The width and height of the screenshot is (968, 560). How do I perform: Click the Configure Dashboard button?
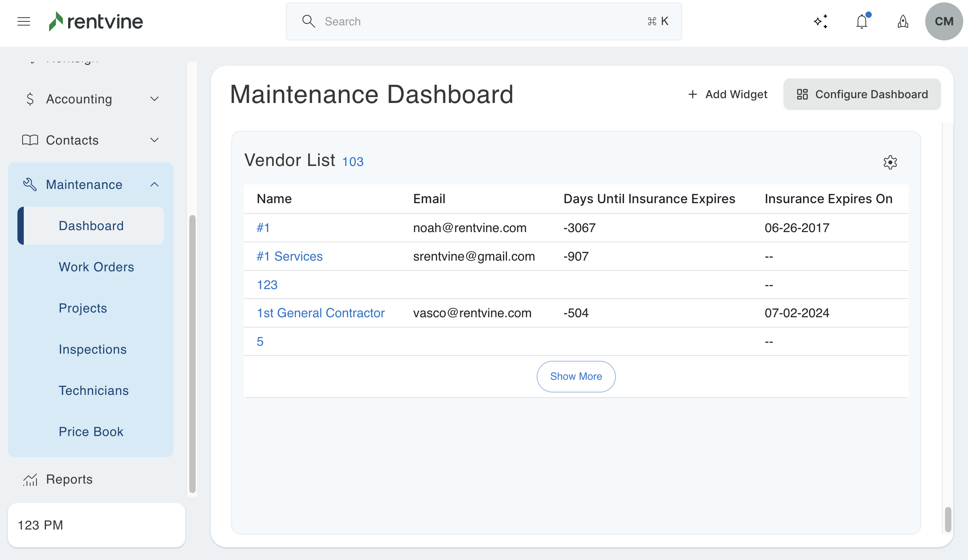coord(862,94)
